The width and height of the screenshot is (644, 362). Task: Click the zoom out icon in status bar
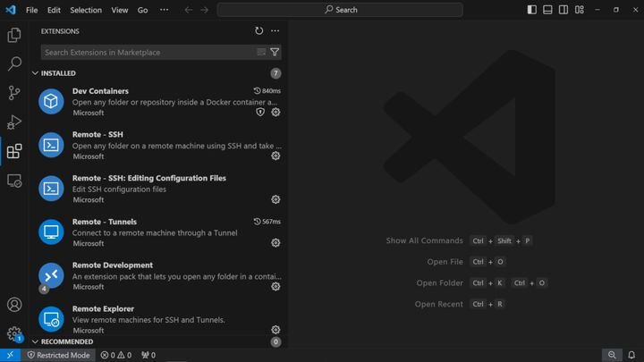click(x=612, y=355)
